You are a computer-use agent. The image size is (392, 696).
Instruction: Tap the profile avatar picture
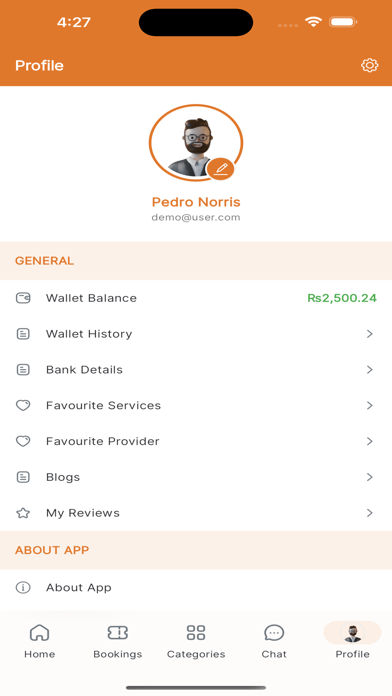(x=196, y=142)
